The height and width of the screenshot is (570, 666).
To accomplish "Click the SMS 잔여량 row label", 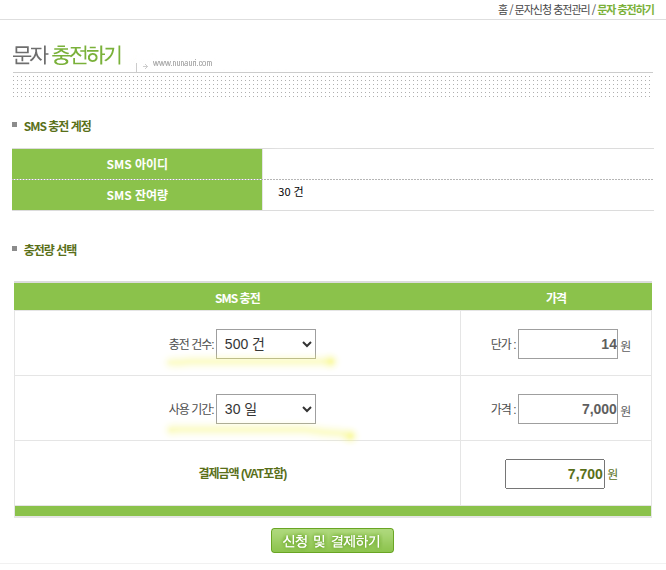I will (x=137, y=195).
